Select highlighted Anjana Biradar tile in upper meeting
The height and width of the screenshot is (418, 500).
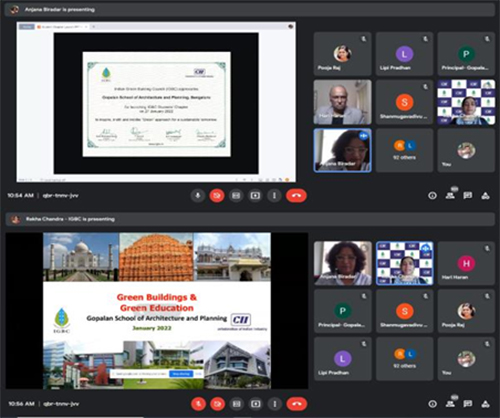(342, 150)
